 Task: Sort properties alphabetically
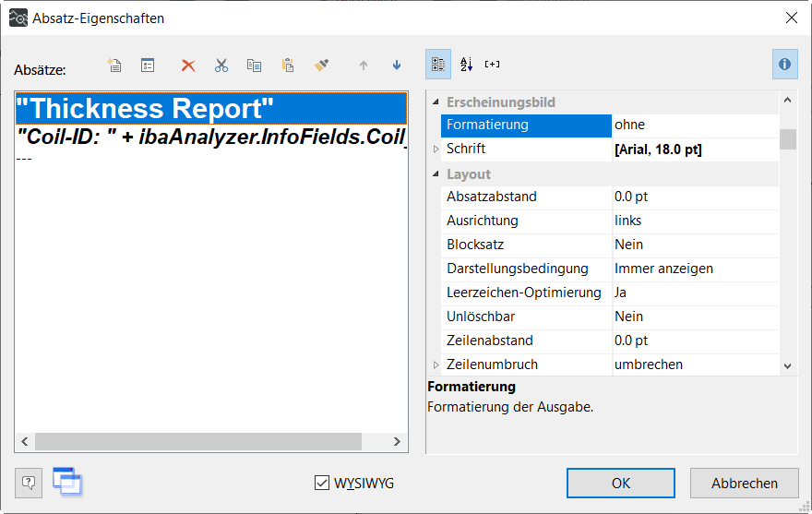[x=466, y=64]
